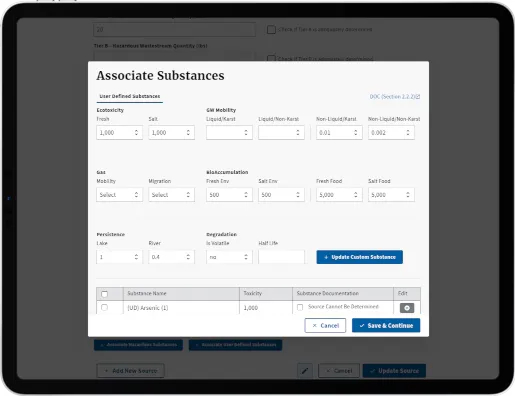
Task: Click Update Source in background page
Action: coord(394,371)
